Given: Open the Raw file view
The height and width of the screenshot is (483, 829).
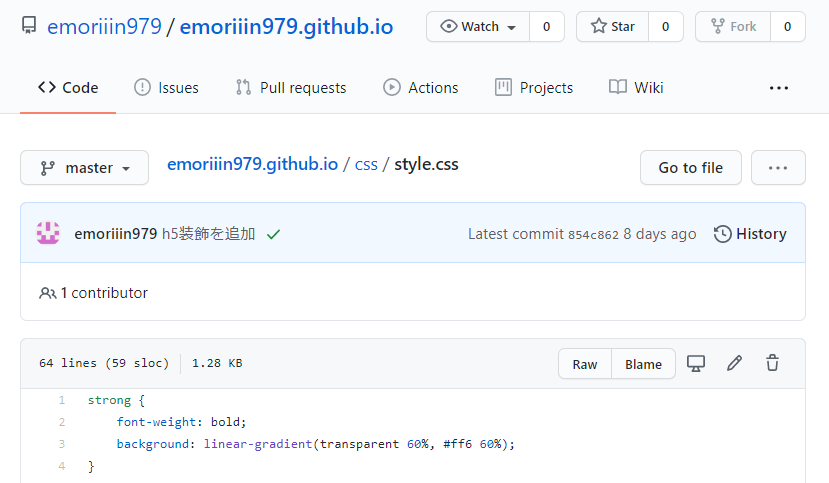Looking at the screenshot, I should pyautogui.click(x=585, y=364).
